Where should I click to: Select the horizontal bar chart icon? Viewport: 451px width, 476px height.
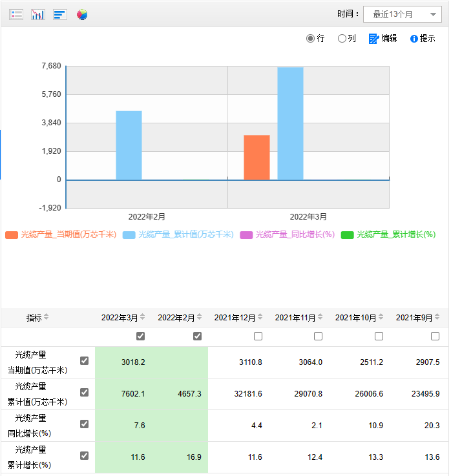coord(60,14)
